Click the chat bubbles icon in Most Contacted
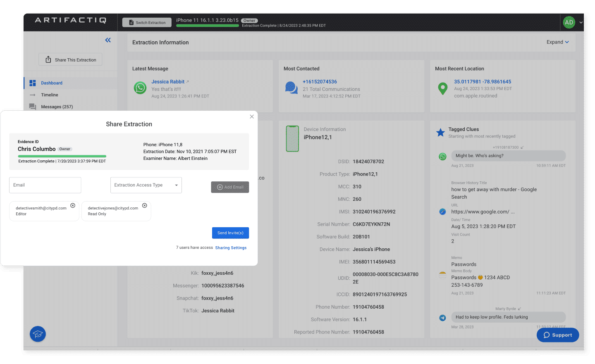Screen dimensions: 595x364 tap(292, 88)
